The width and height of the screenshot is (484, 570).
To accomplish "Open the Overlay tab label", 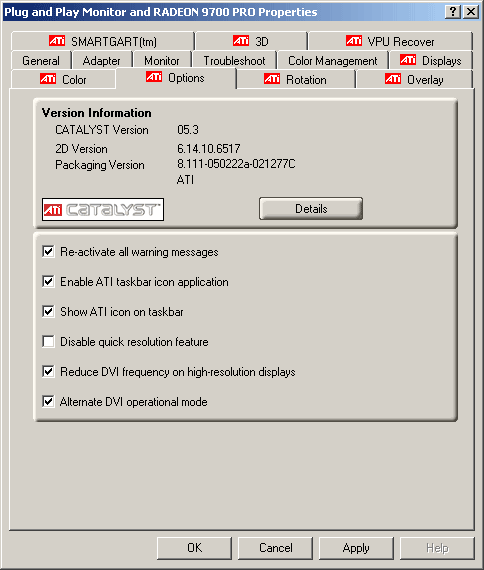I will coord(425,80).
